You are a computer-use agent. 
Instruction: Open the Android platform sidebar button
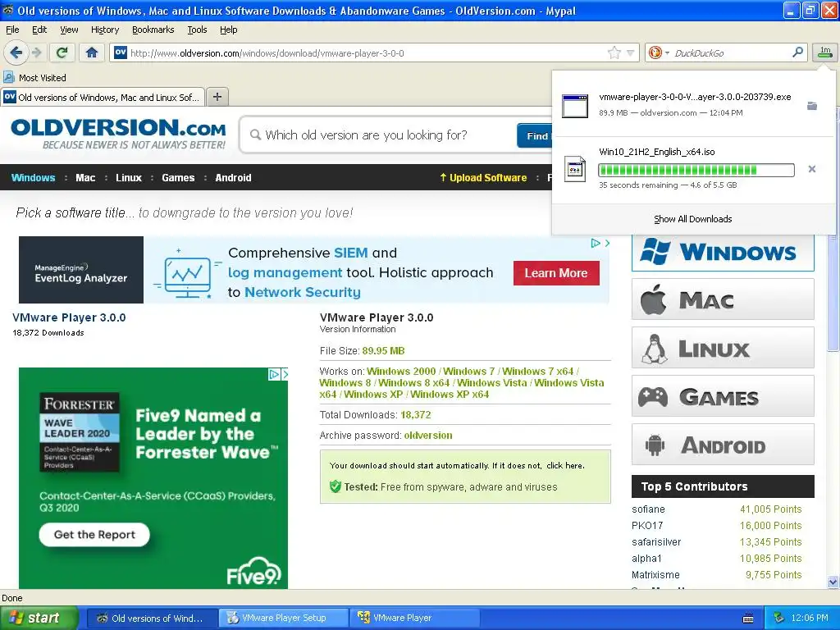723,445
